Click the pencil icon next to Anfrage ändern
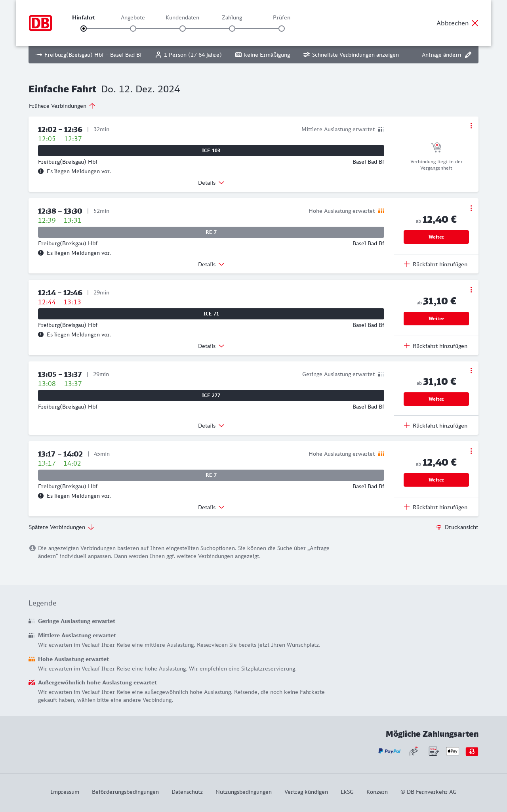Screen dimensions: 507x812 [x=468, y=55]
